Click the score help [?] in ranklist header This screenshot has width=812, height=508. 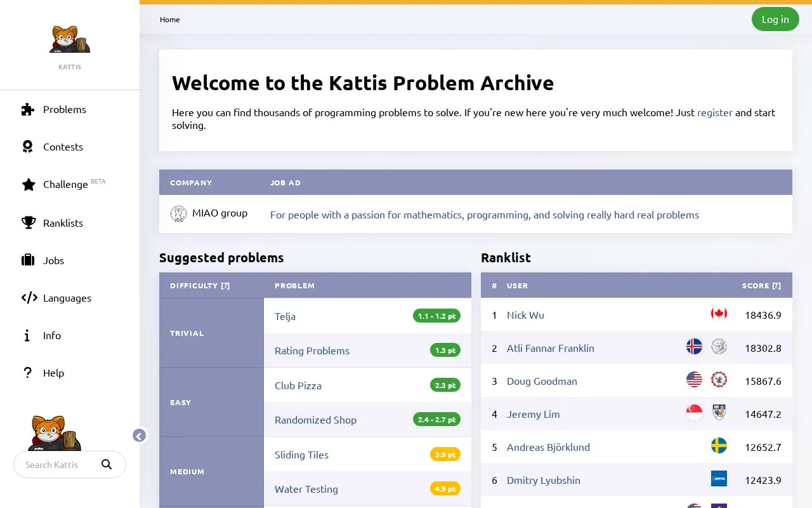(776, 286)
